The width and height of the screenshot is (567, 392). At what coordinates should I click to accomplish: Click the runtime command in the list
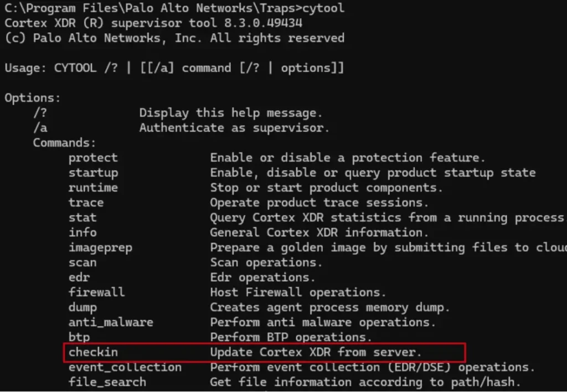tap(93, 188)
